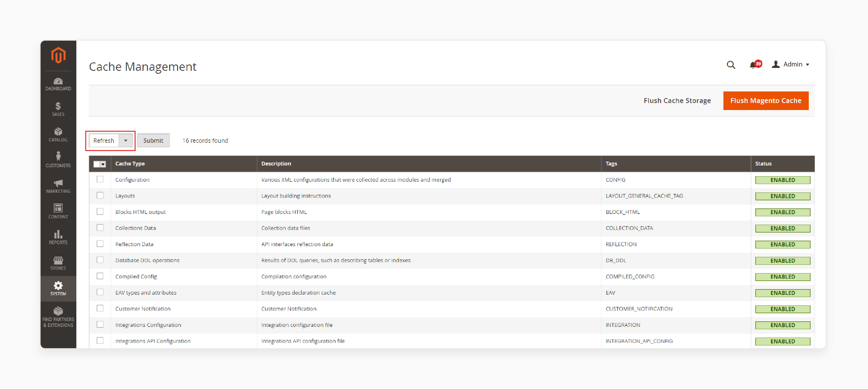Click the ENABLED status for Compiled Config

782,277
